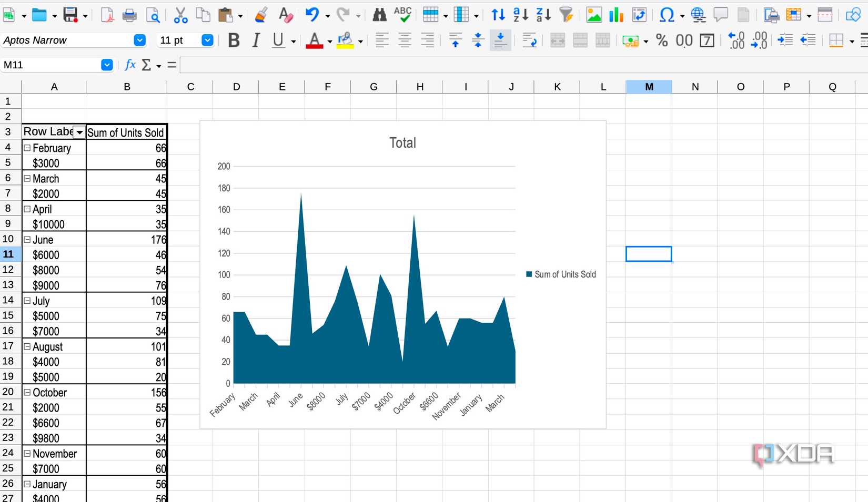
Task: Toggle AutoFilter on the data
Action: coord(566,15)
